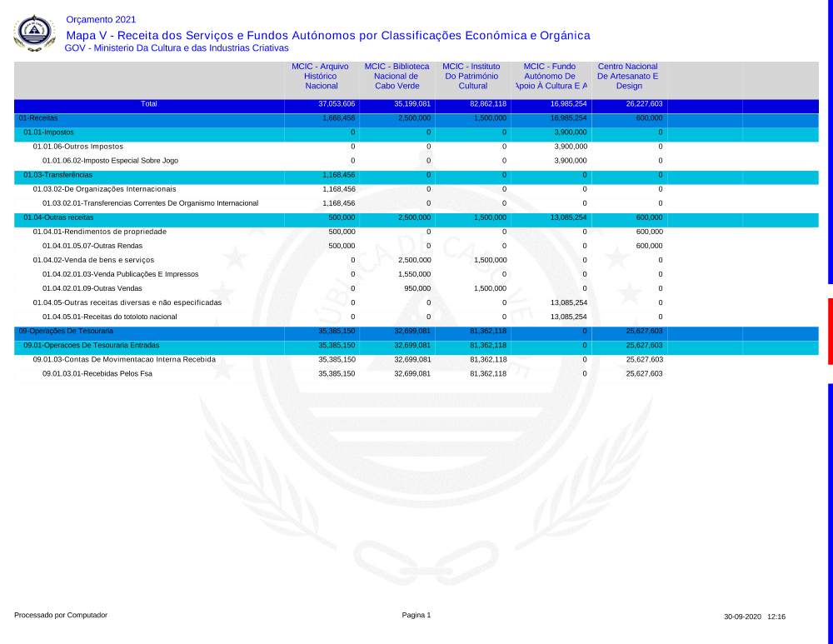The image size is (833, 644).
Task: Click the Pagina 1 footer label
Action: [x=416, y=616]
